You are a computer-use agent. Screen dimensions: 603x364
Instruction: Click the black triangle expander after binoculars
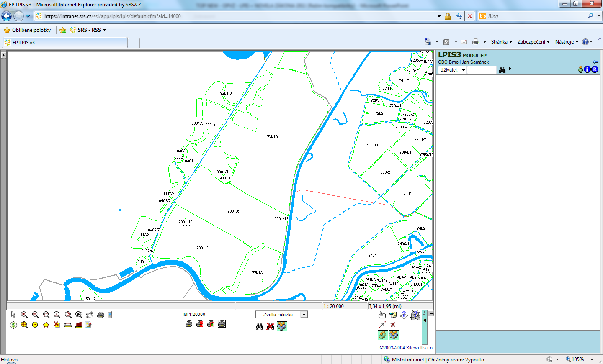[x=510, y=69]
